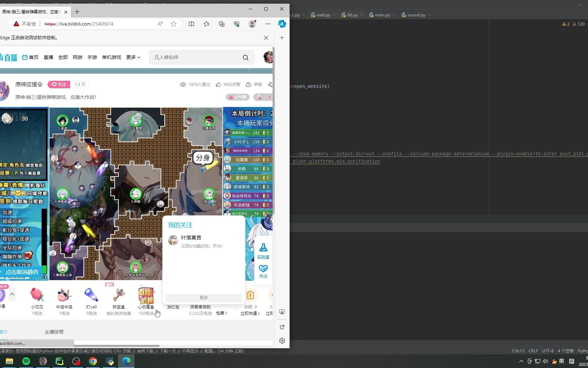Open the 主播荣誉 tab
The width and height of the screenshot is (588, 368).
[x=54, y=332]
